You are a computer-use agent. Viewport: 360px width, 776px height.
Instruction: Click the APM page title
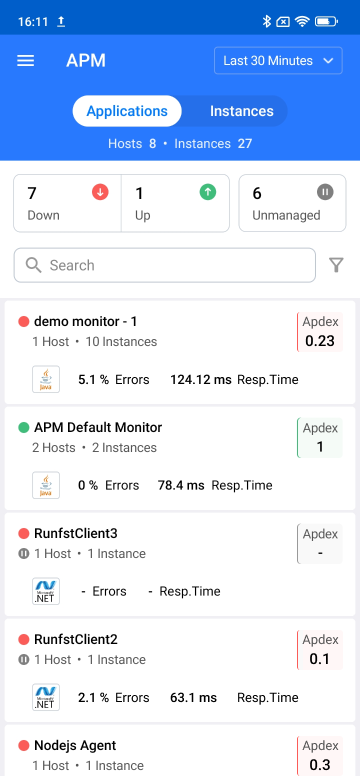(x=86, y=61)
